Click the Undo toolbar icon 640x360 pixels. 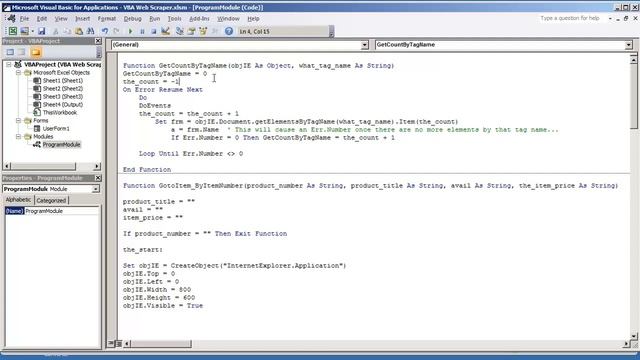point(105,31)
